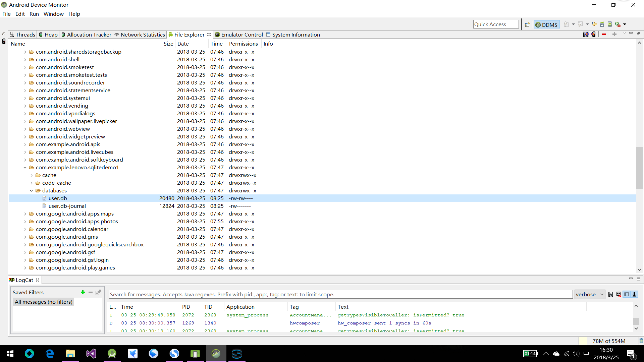The width and height of the screenshot is (644, 362).
Task: Click the Permissions column header
Action: pos(244,44)
